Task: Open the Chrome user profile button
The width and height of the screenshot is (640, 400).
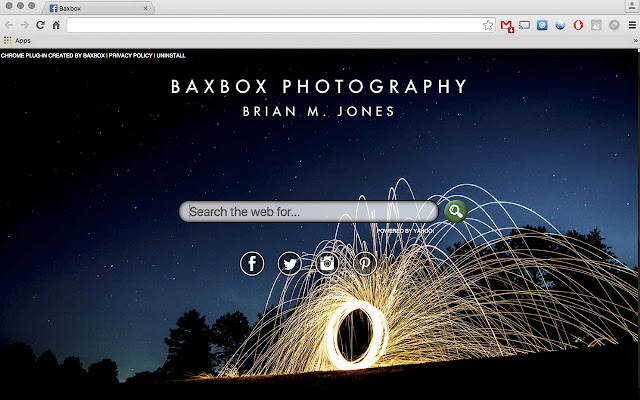Action: [x=632, y=6]
